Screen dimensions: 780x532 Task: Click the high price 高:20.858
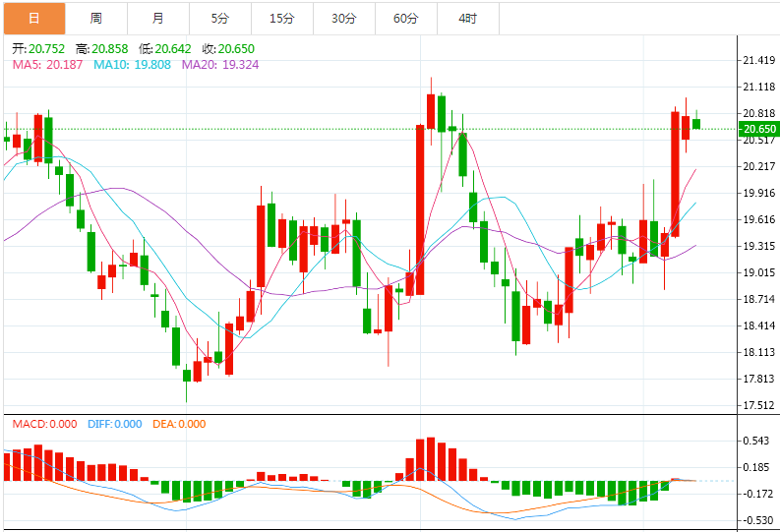101,49
